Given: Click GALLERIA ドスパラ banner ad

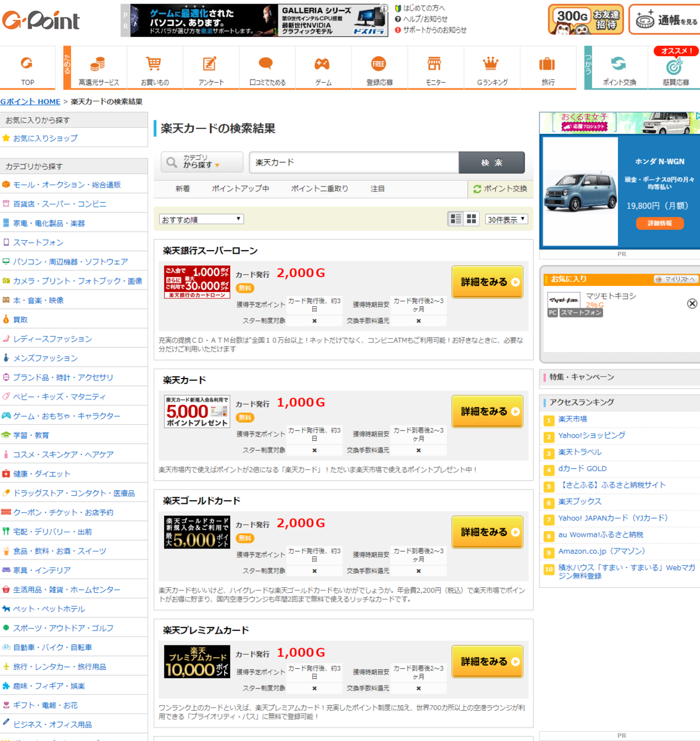Looking at the screenshot, I should [x=259, y=20].
